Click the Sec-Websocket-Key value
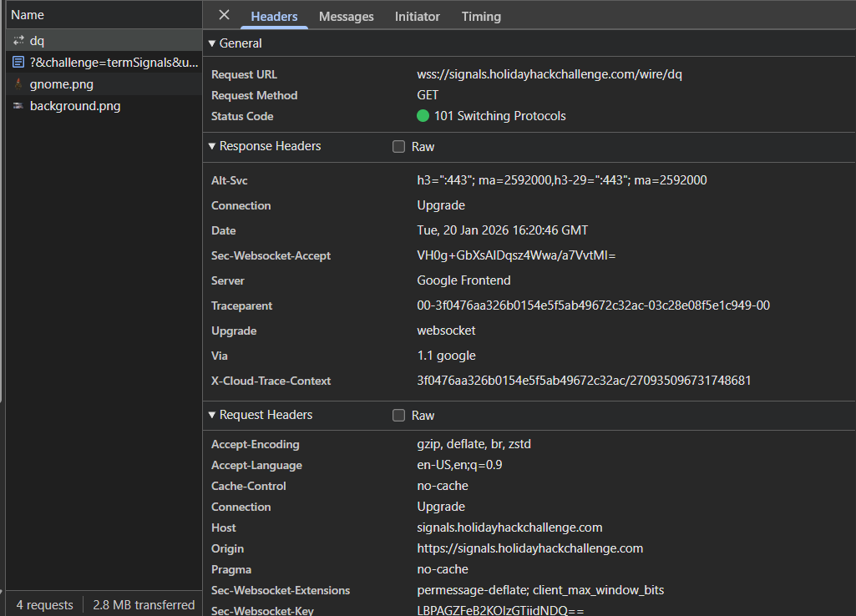This screenshot has width=856, height=616. click(x=500, y=610)
